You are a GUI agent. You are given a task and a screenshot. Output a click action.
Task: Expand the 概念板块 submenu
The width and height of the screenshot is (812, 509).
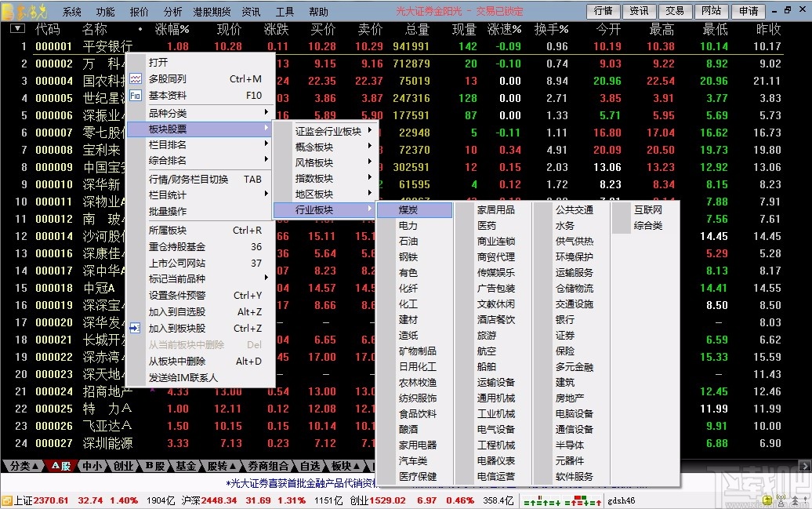(314, 147)
